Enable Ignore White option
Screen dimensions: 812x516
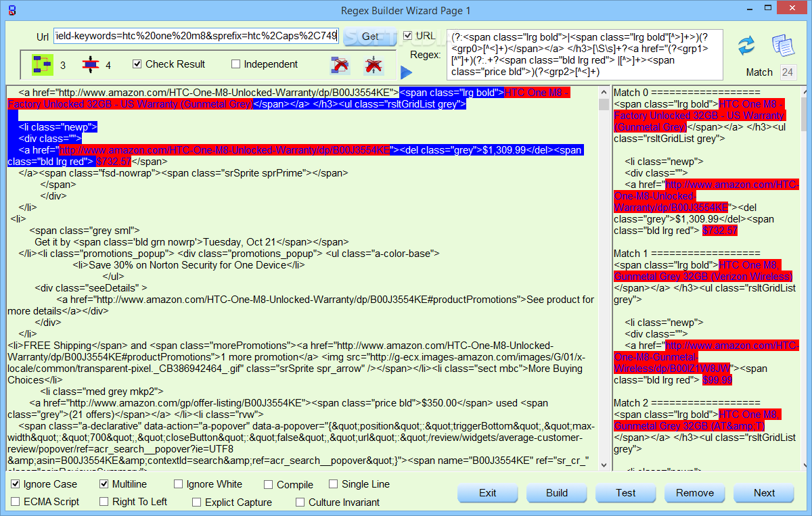coord(179,484)
